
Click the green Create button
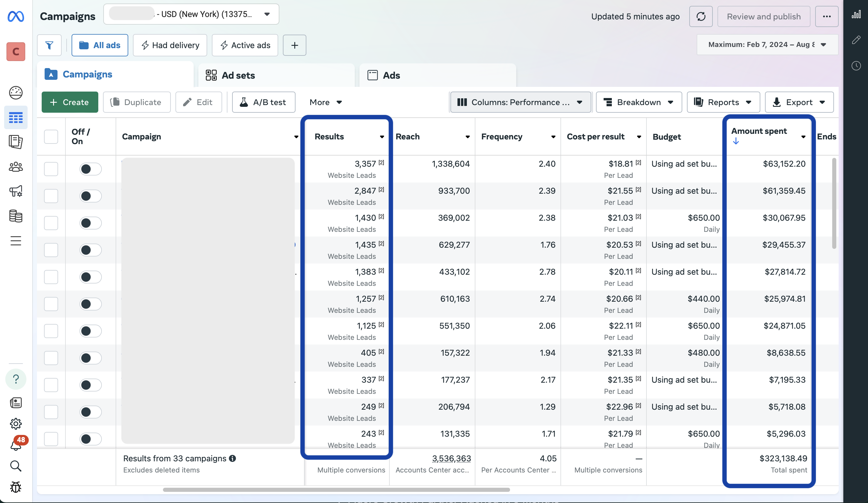click(70, 102)
